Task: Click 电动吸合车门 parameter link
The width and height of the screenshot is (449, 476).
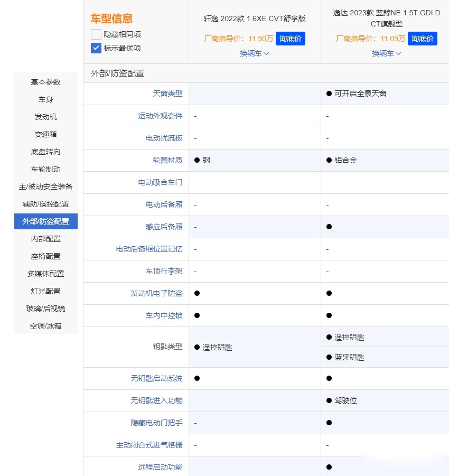Action: [x=160, y=182]
